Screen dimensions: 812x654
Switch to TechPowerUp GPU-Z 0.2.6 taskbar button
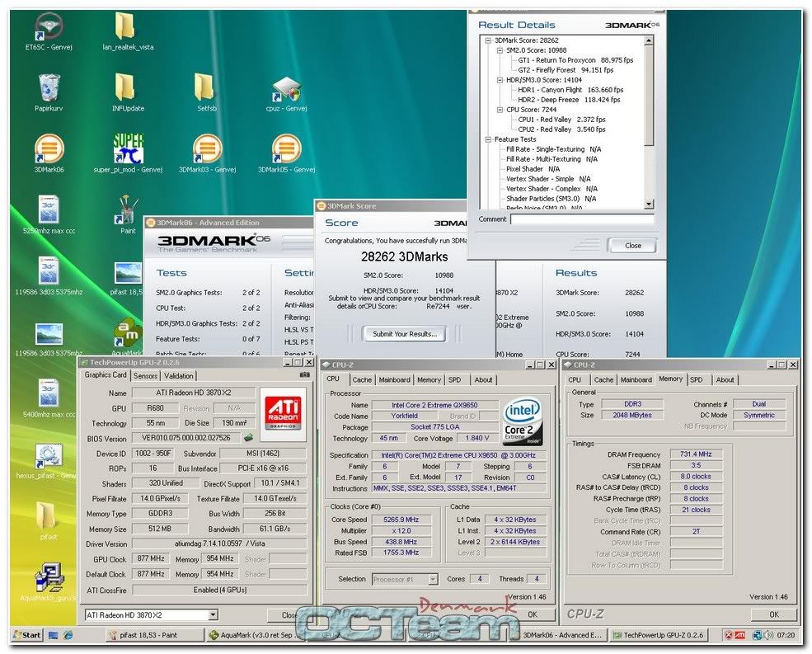(659, 635)
